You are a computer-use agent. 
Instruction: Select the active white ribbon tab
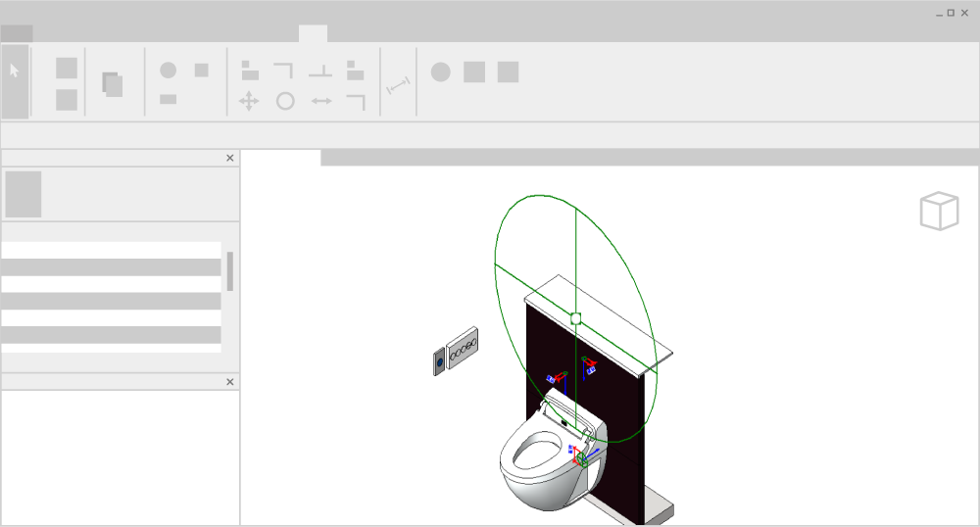pos(313,34)
